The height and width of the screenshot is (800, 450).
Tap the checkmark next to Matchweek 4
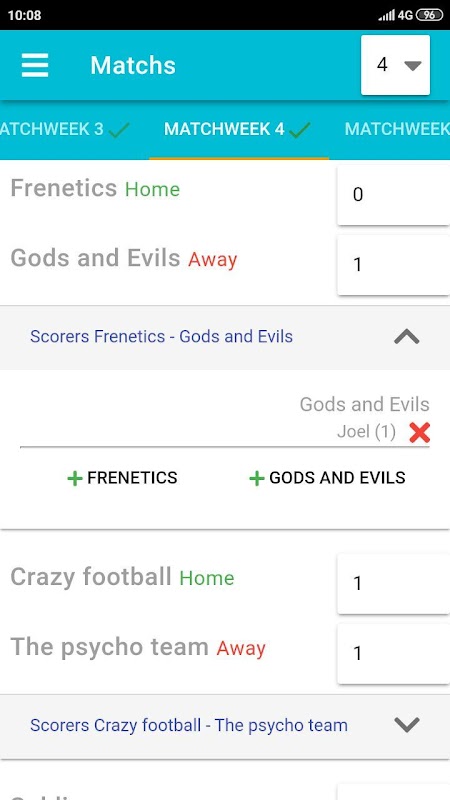point(299,130)
